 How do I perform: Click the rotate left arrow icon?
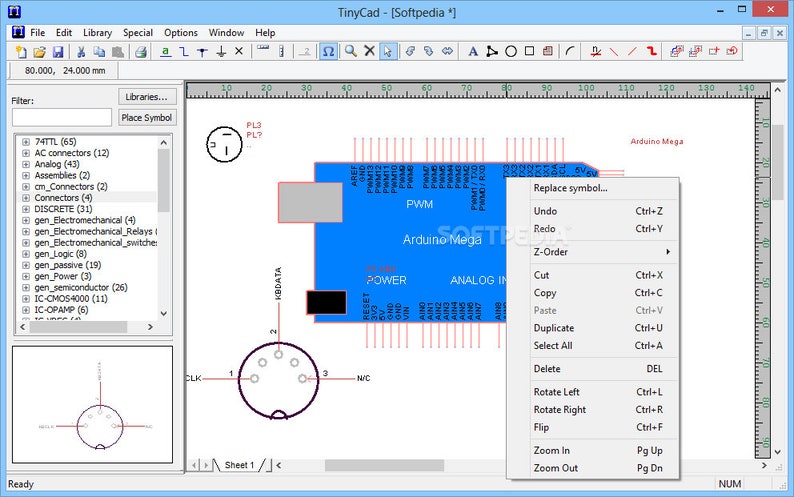[411, 51]
